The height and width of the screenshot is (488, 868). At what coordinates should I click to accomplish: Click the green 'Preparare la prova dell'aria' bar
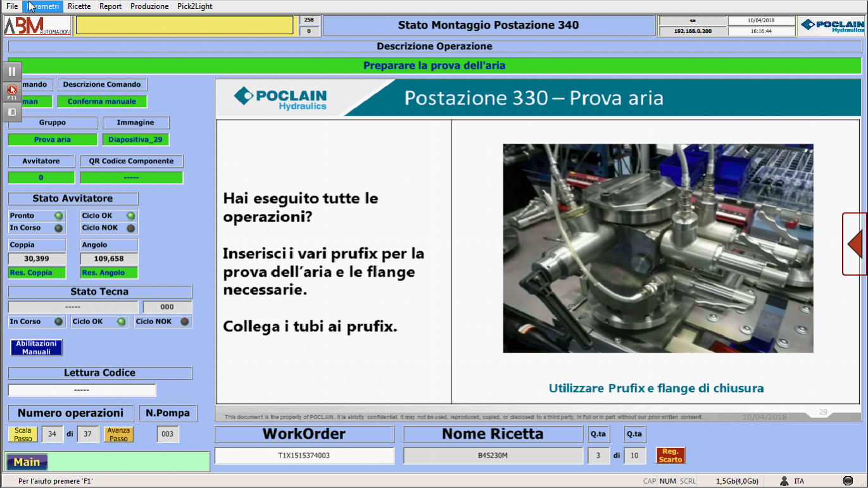click(434, 66)
